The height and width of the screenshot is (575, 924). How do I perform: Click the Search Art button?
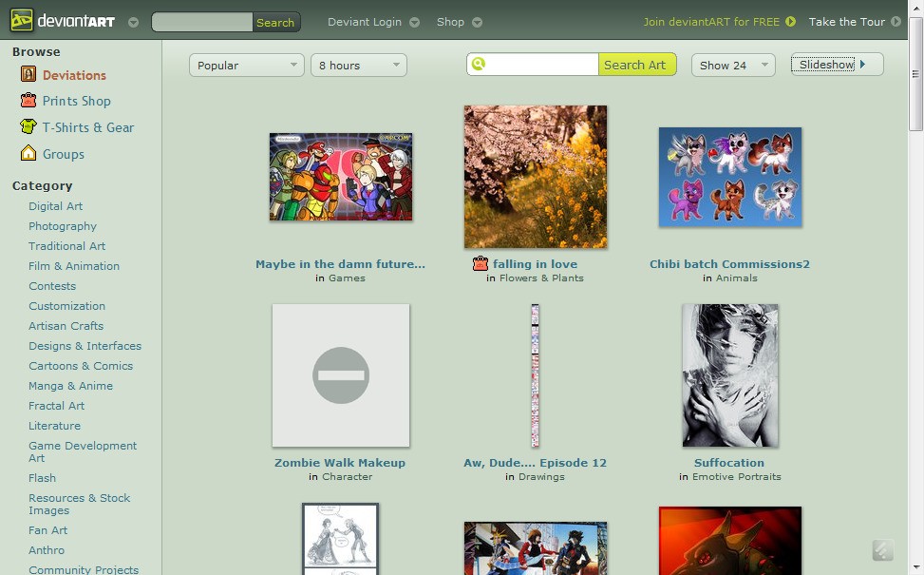click(x=636, y=65)
